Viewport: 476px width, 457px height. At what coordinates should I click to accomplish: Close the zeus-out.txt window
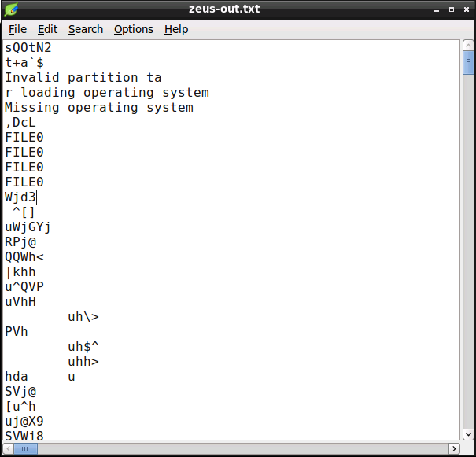point(467,9)
